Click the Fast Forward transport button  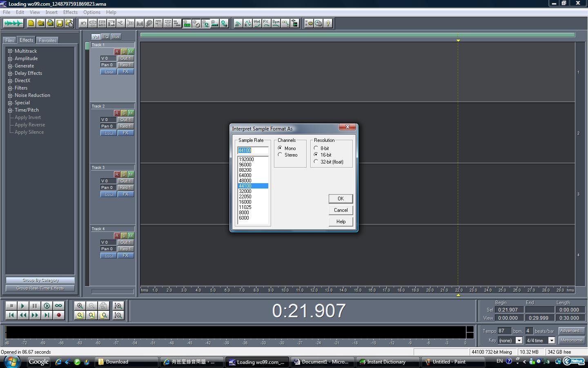(x=35, y=315)
